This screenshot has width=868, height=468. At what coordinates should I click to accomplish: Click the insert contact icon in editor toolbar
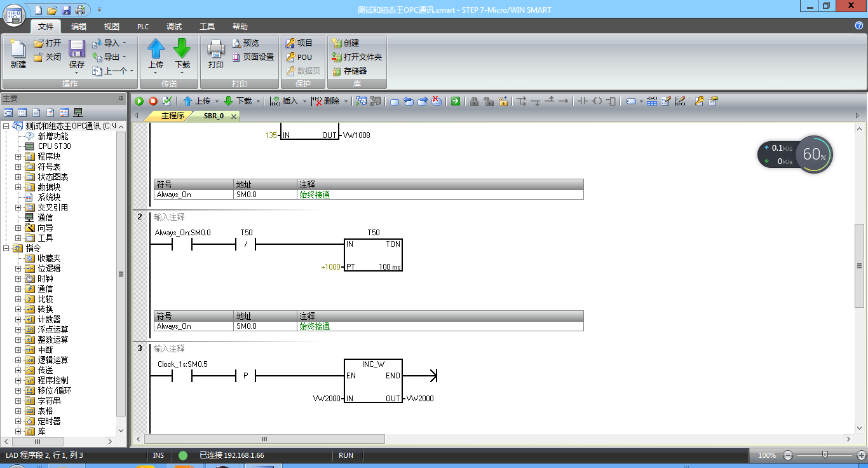coord(581,101)
